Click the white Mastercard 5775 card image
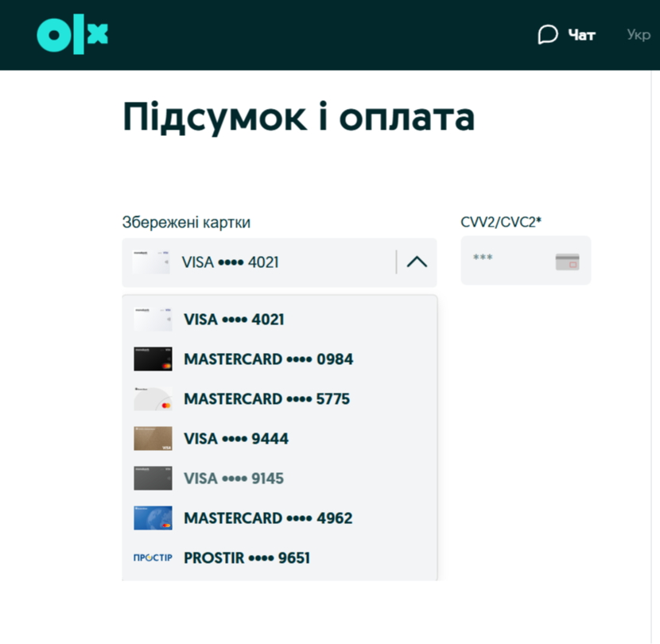 (153, 398)
